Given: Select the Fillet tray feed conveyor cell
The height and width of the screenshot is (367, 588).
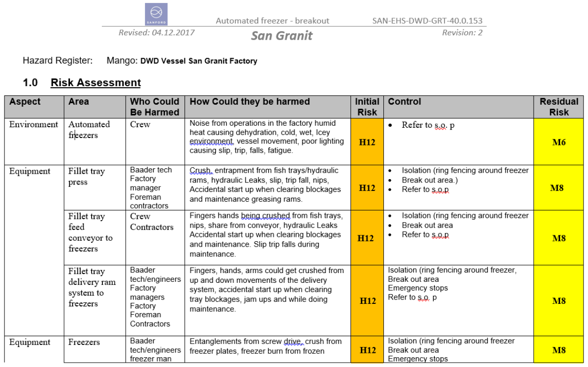Looking at the screenshot, I should [x=91, y=232].
